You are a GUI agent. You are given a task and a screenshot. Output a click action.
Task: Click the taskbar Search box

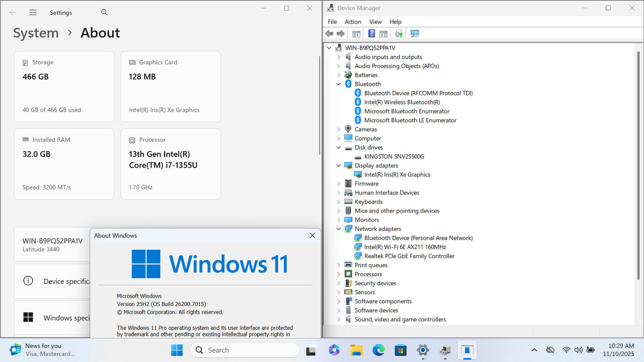[245, 350]
